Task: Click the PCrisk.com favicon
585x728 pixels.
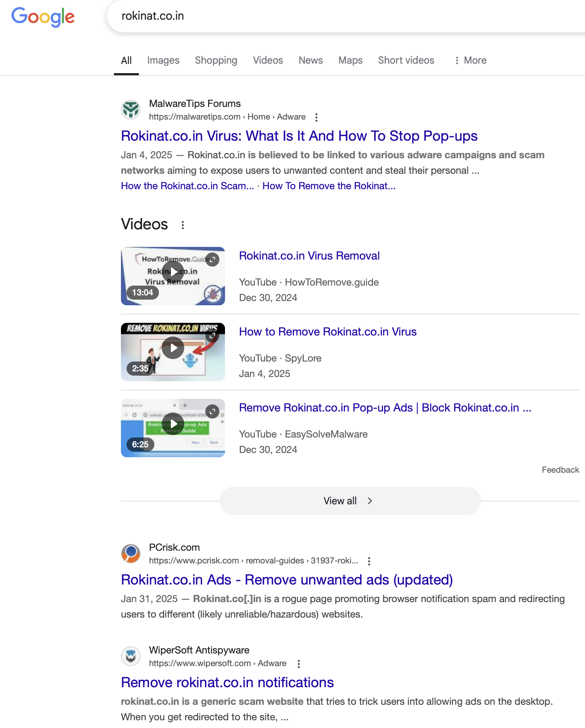Action: [x=131, y=554]
